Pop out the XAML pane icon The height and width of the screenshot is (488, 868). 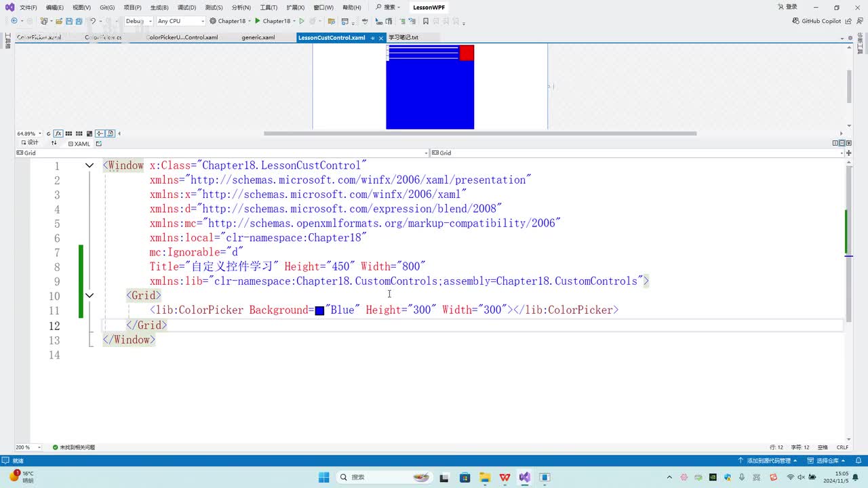tap(98, 144)
